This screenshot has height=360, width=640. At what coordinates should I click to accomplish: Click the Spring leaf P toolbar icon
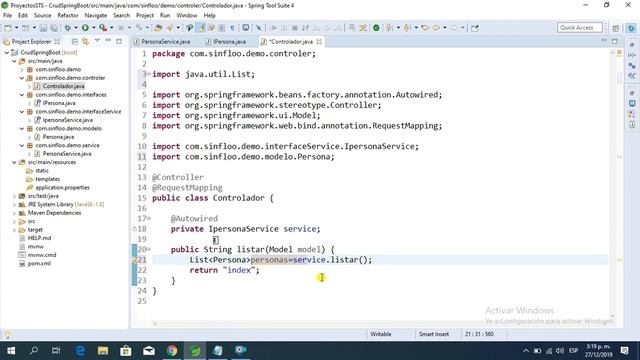pyautogui.click(x=189, y=28)
